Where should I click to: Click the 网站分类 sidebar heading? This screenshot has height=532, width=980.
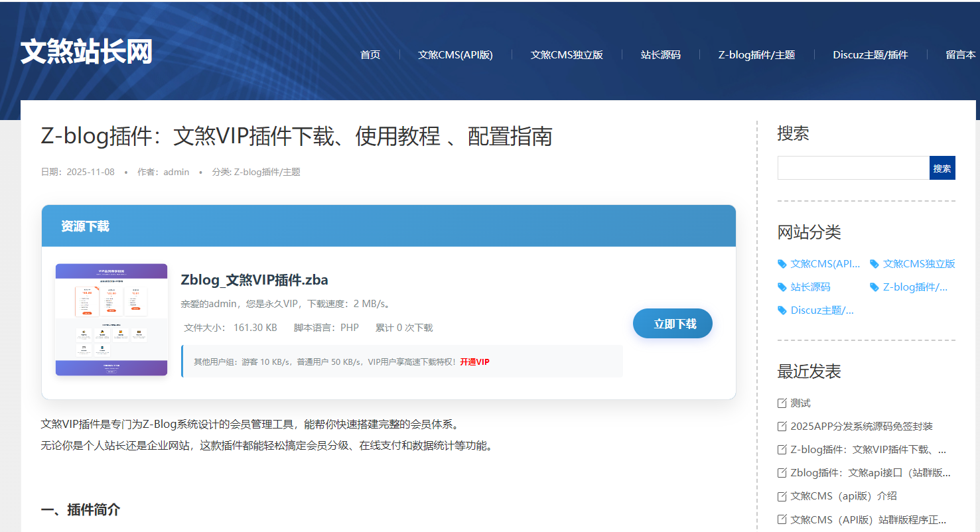pos(809,232)
